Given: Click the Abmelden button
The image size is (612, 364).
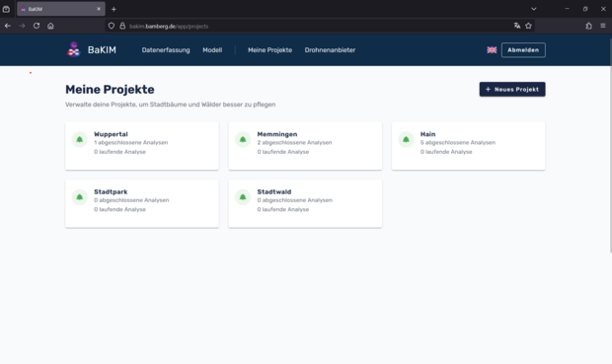Looking at the screenshot, I should (x=523, y=50).
